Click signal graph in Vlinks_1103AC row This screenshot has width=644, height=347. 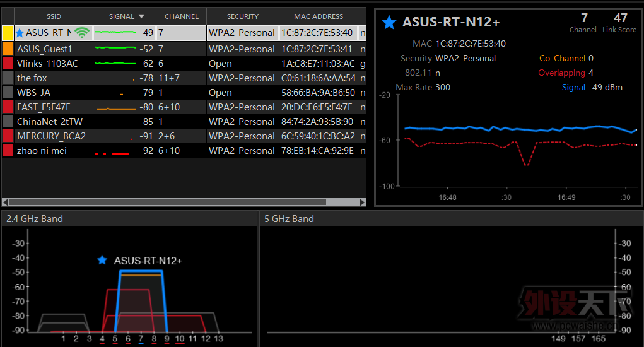pyautogui.click(x=115, y=63)
